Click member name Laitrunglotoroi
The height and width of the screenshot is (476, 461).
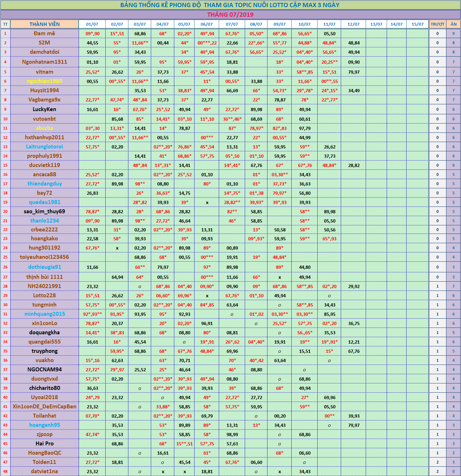click(x=44, y=147)
